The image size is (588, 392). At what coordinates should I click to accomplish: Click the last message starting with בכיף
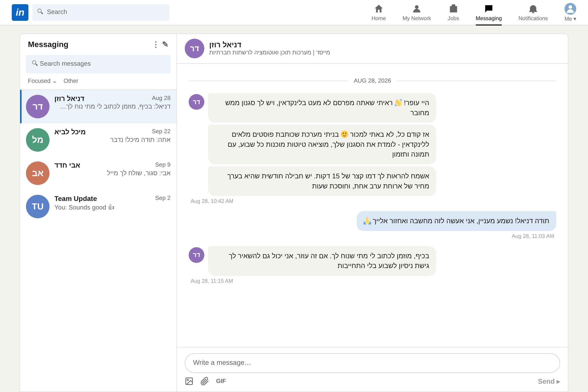coord(322,261)
